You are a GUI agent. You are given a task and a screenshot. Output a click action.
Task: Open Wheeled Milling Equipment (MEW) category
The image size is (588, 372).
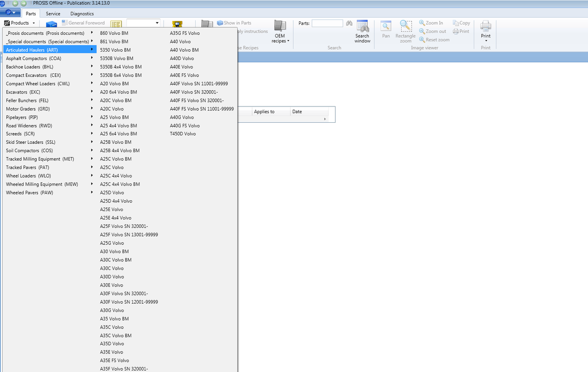tap(50, 184)
